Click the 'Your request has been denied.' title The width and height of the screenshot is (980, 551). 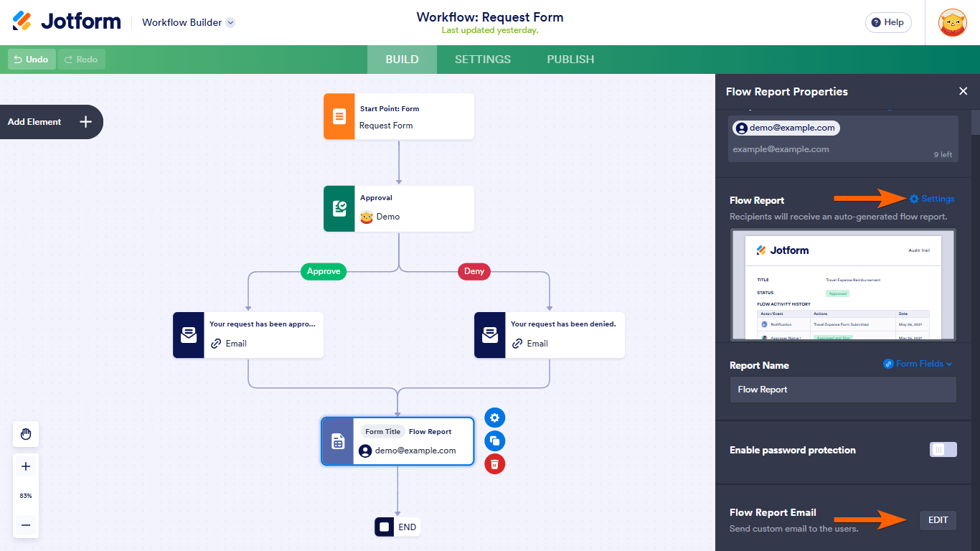563,324
